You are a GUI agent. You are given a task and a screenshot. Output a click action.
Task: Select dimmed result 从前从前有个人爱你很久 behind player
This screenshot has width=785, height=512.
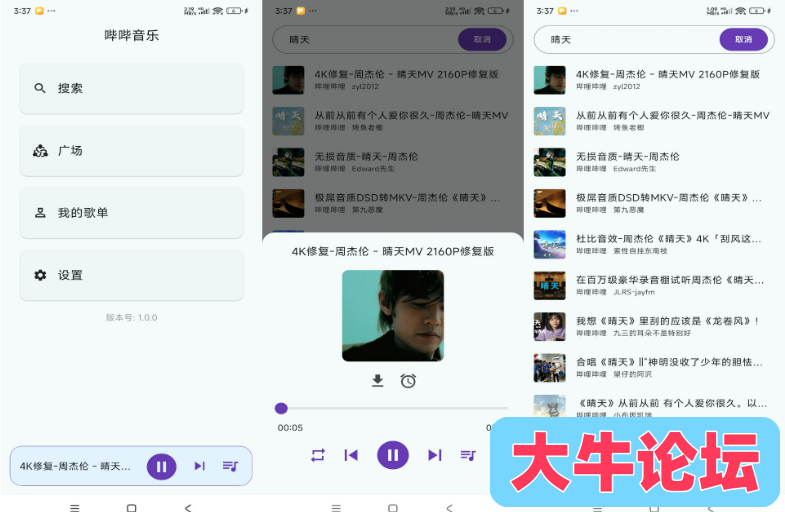click(x=393, y=121)
